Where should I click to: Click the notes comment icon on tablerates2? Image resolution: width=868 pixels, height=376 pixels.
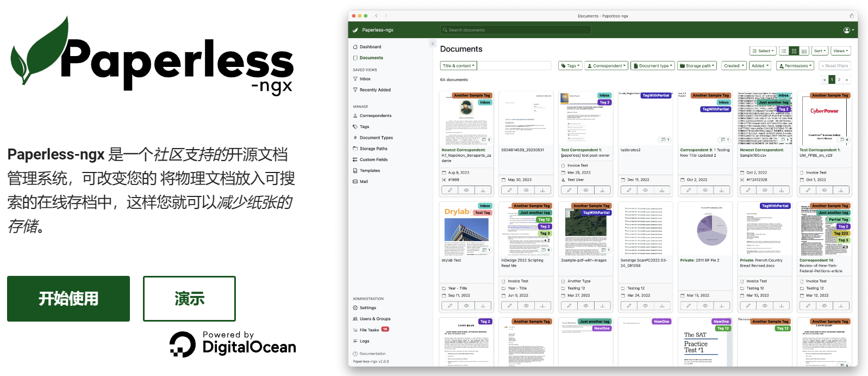pos(664,140)
